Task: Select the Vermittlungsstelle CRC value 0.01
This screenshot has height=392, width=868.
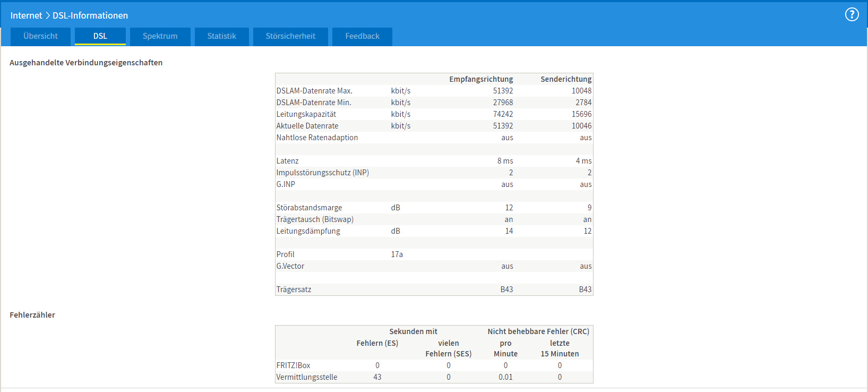Action: coord(505,377)
